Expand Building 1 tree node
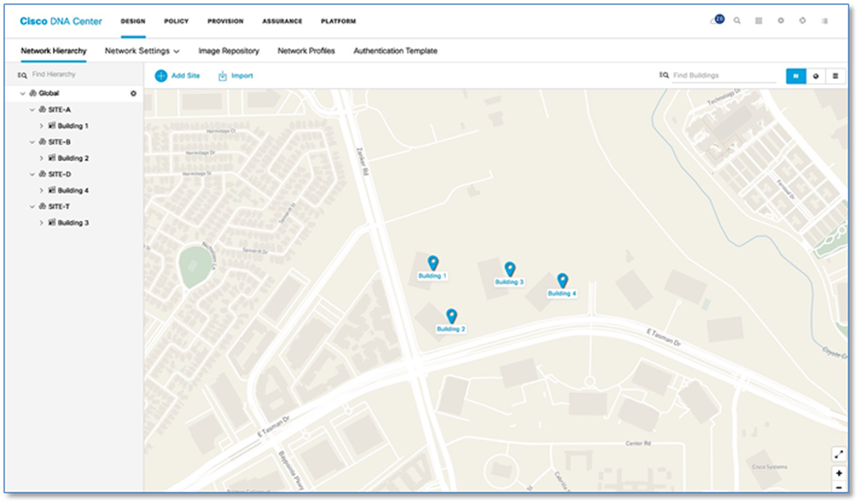 pyautogui.click(x=41, y=126)
